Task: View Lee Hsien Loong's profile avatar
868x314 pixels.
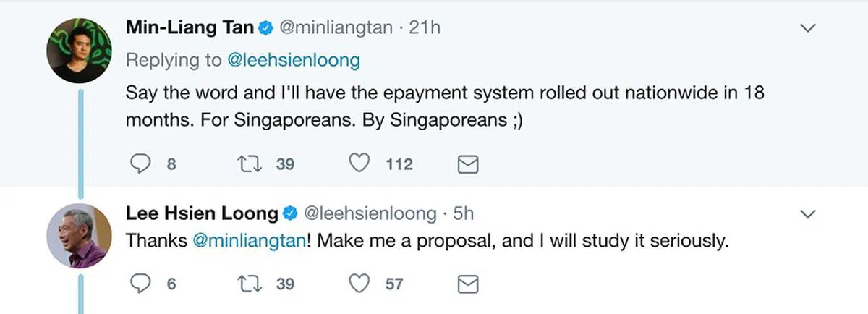Action: (x=77, y=237)
